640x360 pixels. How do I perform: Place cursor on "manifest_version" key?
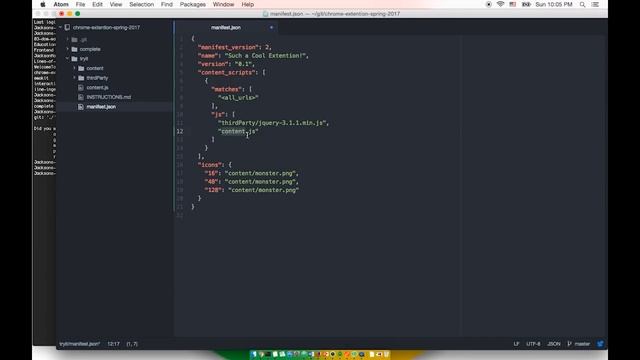click(x=228, y=47)
